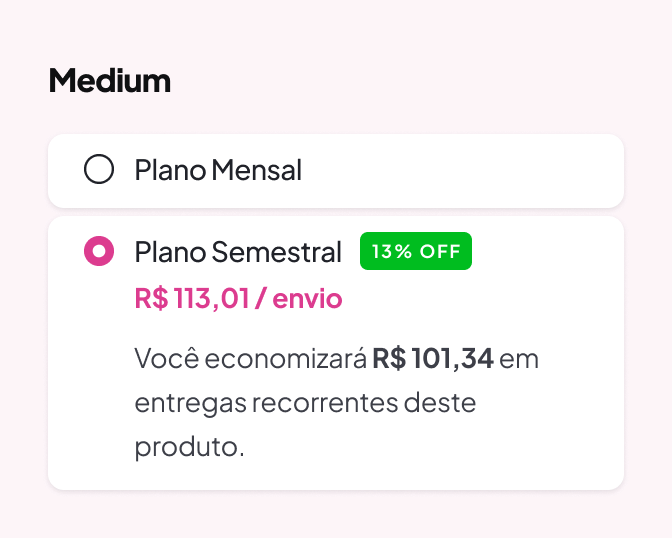Select the Plano Mensal radio button
Image resolution: width=672 pixels, height=538 pixels.
click(x=99, y=170)
